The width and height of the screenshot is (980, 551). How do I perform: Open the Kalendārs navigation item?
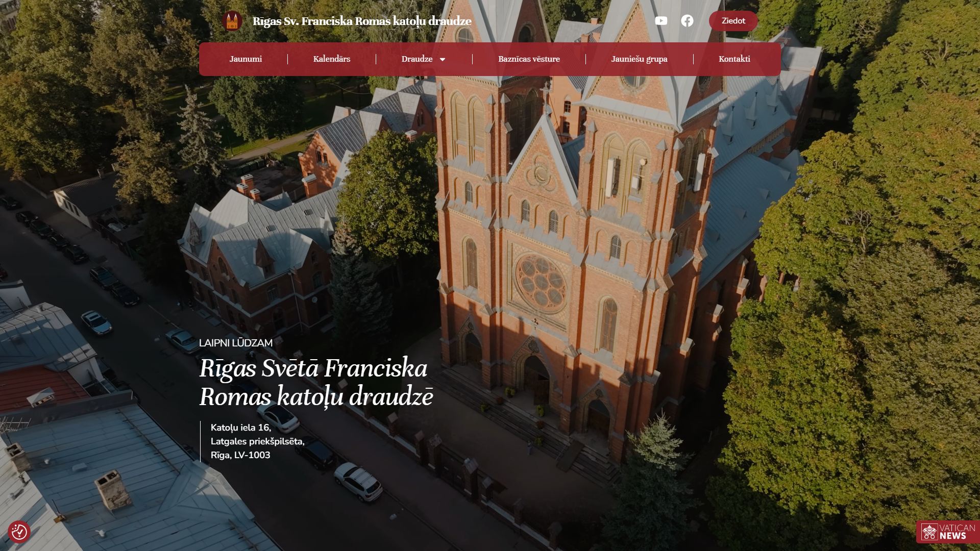point(332,59)
